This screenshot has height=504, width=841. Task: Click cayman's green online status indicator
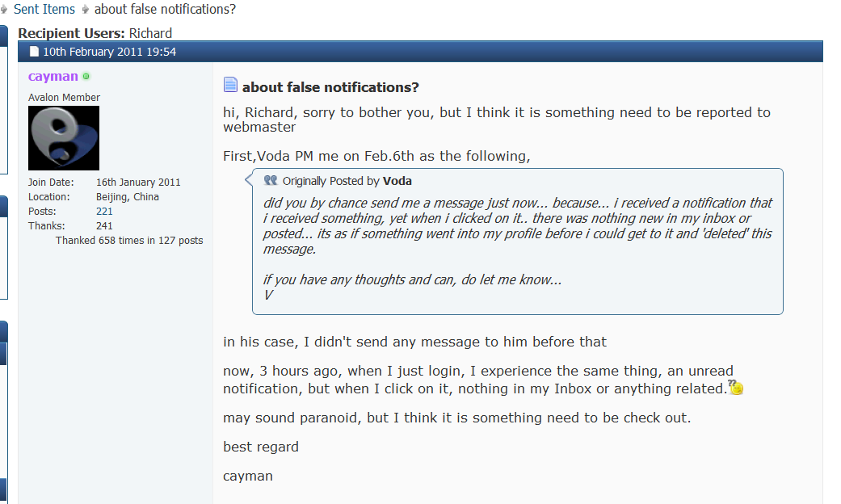pos(86,77)
